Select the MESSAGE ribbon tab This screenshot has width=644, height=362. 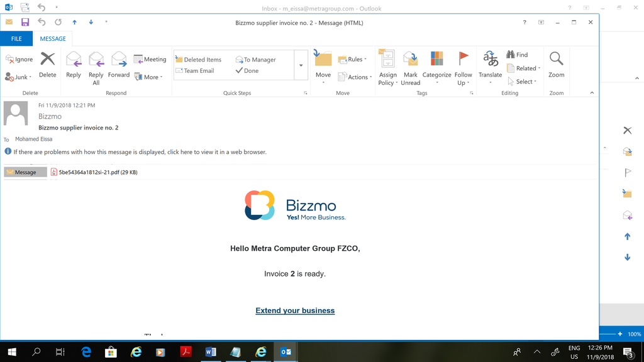point(53,38)
